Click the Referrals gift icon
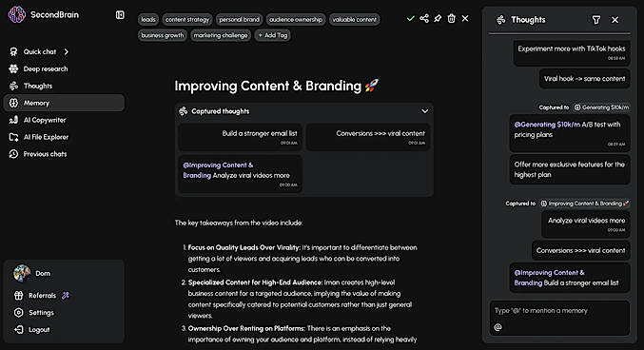The height and width of the screenshot is (350, 644). (x=18, y=296)
